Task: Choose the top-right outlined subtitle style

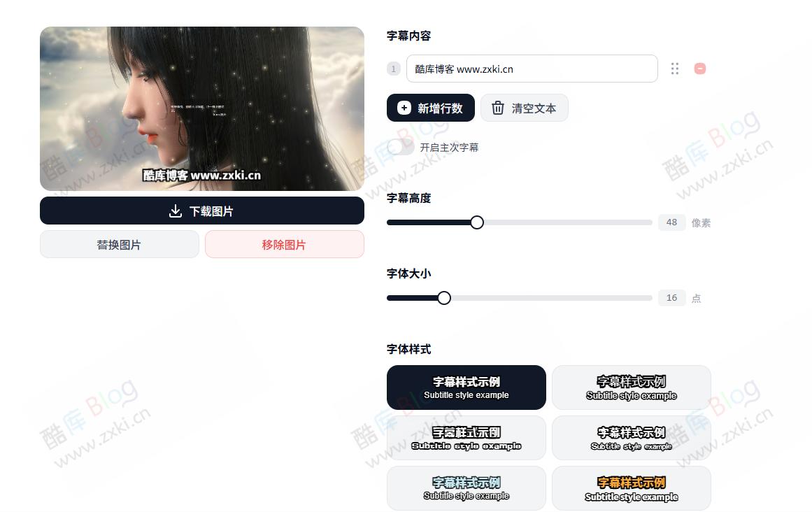Action: [x=632, y=387]
